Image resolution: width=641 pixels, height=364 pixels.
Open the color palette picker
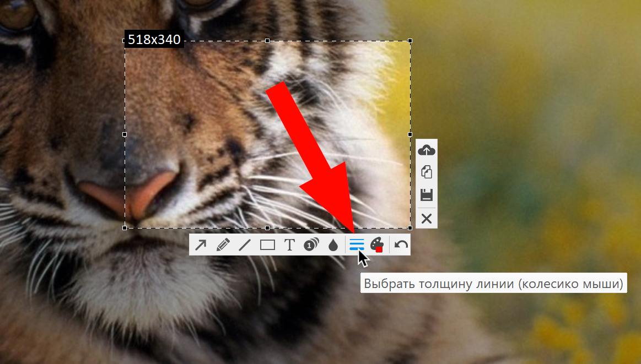[377, 245]
